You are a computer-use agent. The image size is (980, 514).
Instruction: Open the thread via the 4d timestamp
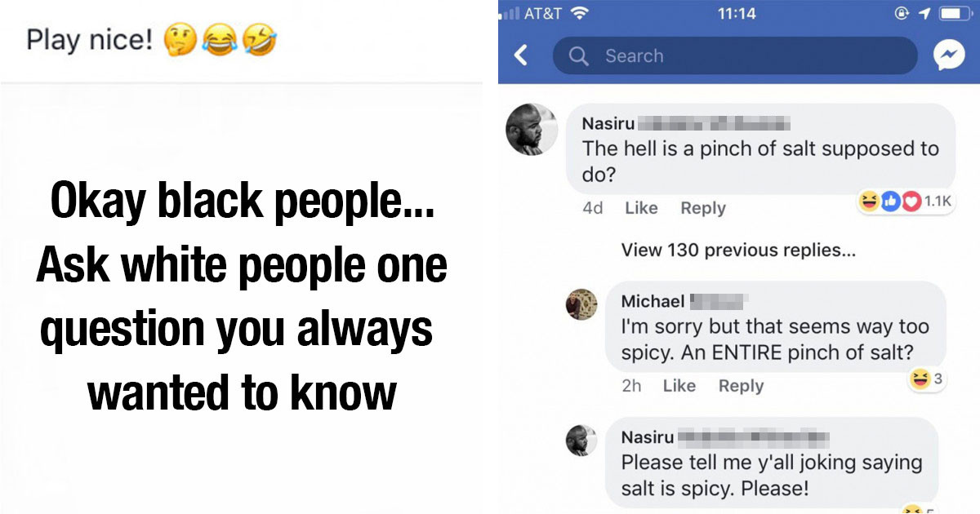[x=593, y=208]
